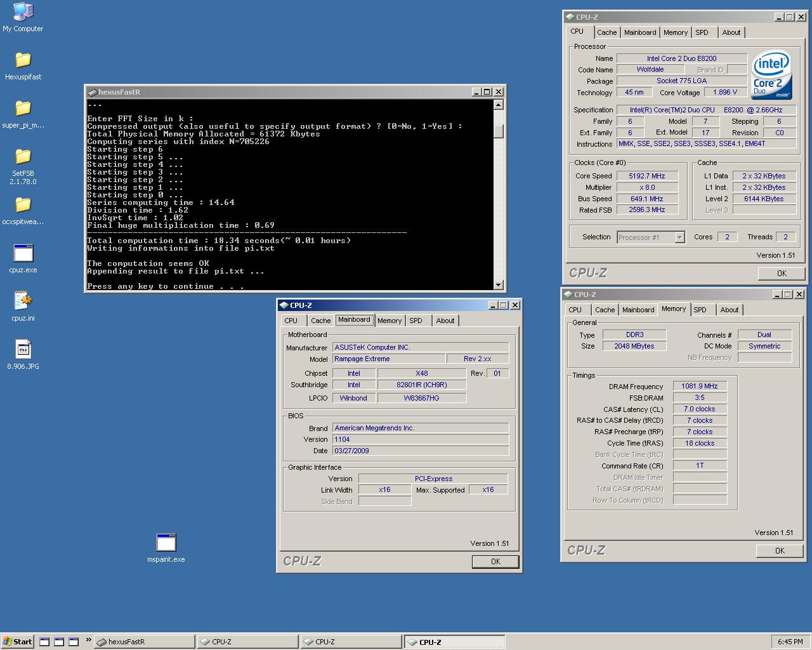Image resolution: width=812 pixels, height=650 pixels.
Task: Open Memory tab in Mainboard window
Action: [390, 321]
